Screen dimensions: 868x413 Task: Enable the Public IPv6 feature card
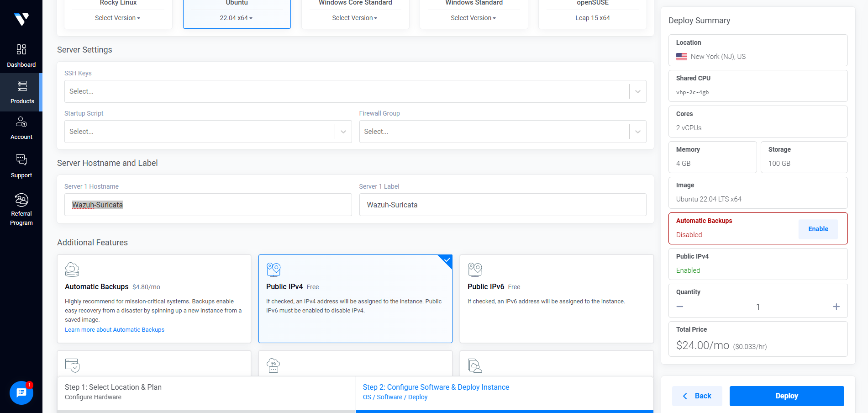click(557, 299)
